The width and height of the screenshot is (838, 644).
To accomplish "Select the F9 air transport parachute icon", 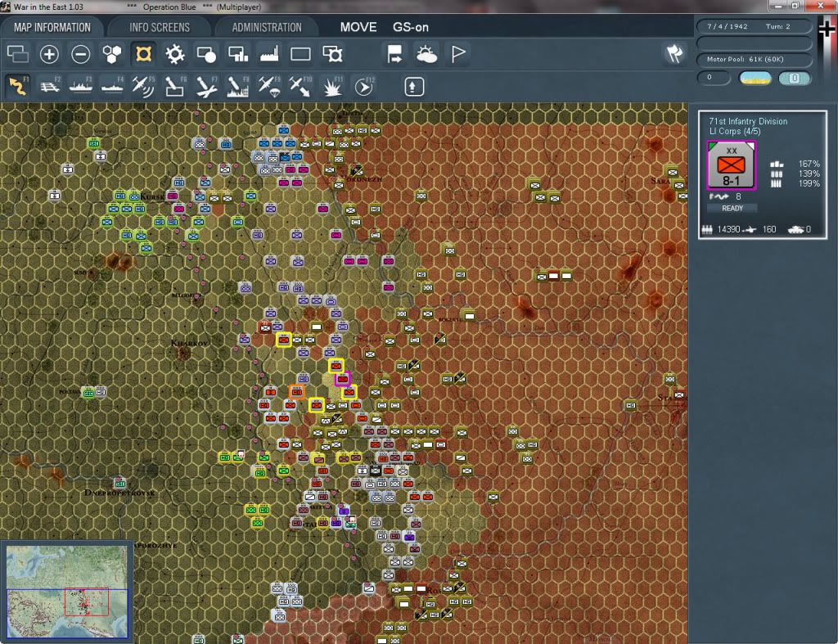I will coord(269,87).
